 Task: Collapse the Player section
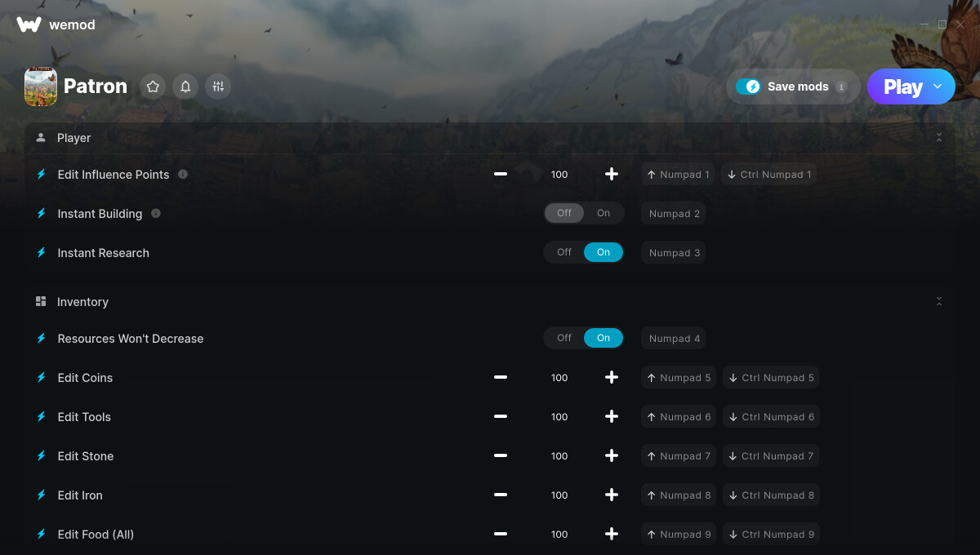coord(939,138)
